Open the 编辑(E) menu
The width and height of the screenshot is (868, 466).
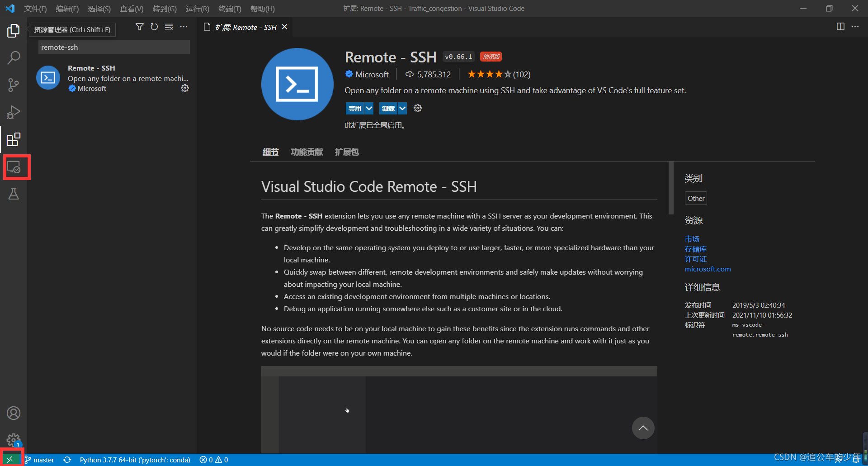pos(67,9)
